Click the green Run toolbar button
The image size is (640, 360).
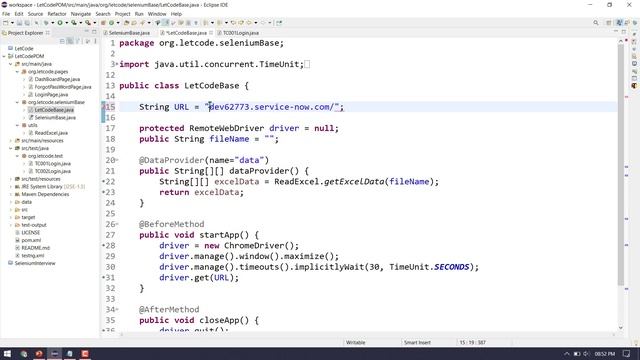pos(60,23)
